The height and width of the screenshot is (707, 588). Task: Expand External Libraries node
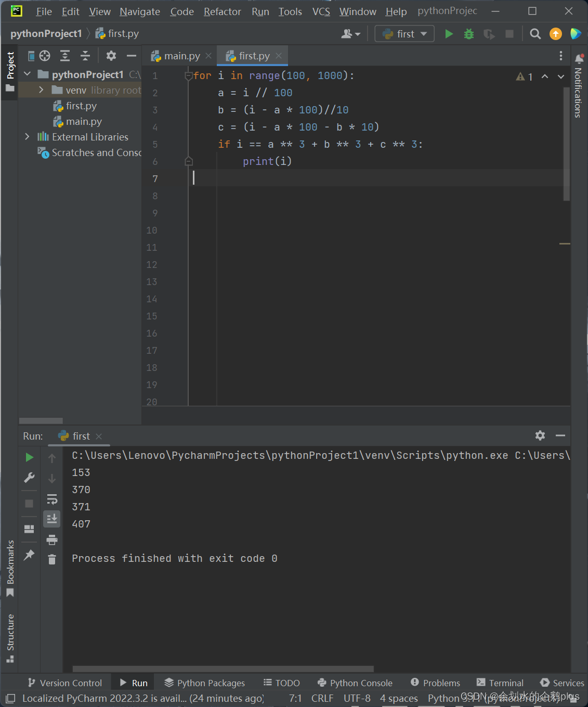(x=28, y=137)
